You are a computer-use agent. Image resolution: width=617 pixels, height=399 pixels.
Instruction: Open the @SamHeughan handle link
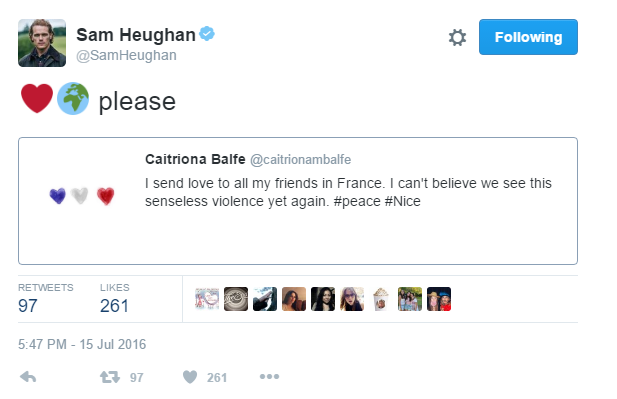(x=126, y=55)
